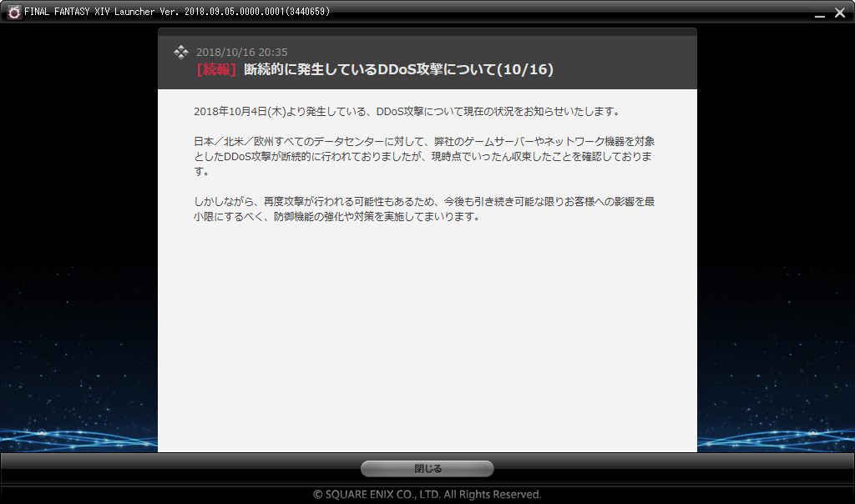
Task: Minimize the launcher window
Action: 818,13
